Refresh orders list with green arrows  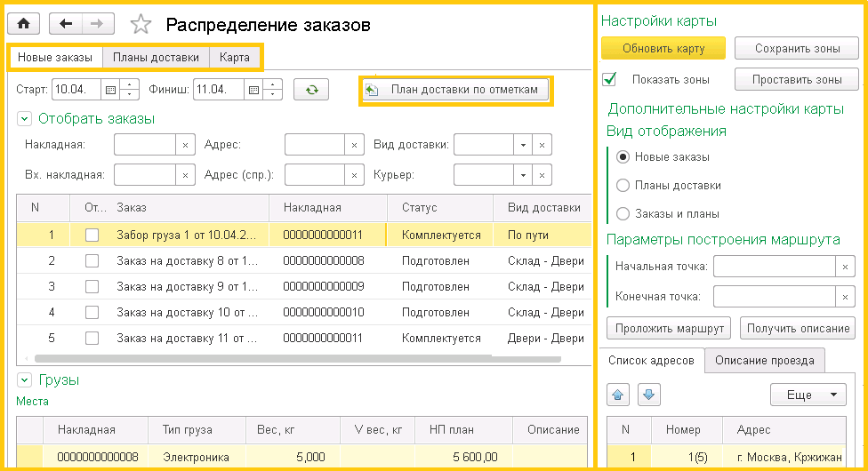311,90
